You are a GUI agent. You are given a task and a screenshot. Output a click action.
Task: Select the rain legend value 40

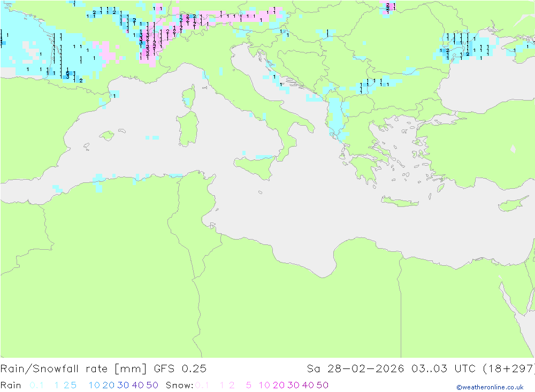[x=138, y=385]
